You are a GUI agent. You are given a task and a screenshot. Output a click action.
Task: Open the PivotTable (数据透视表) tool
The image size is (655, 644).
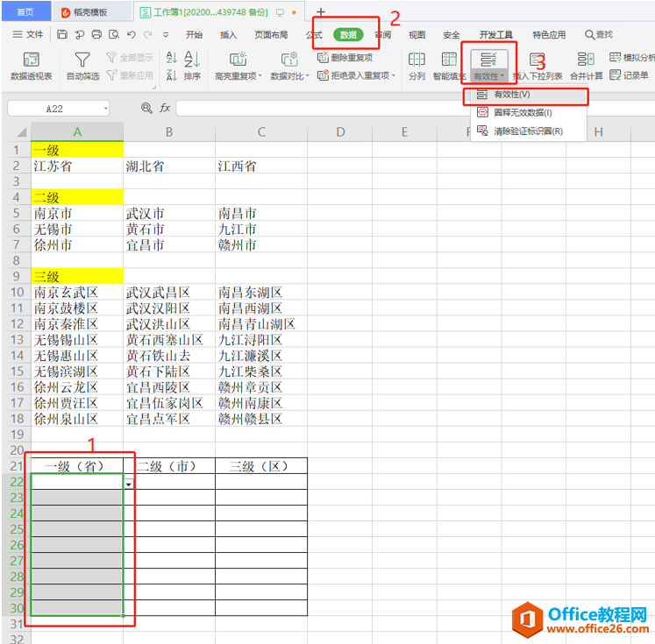[32, 66]
